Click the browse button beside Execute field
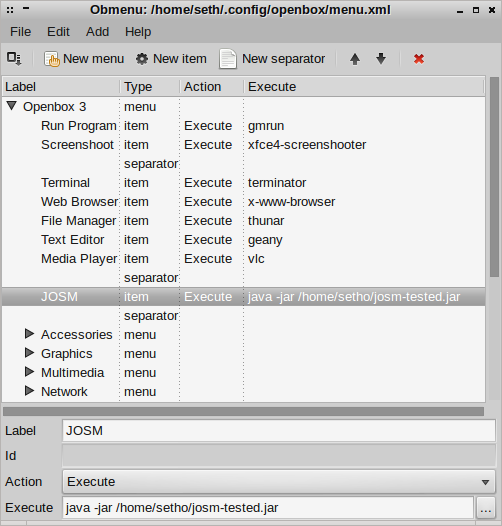This screenshot has width=502, height=526. coord(486,508)
